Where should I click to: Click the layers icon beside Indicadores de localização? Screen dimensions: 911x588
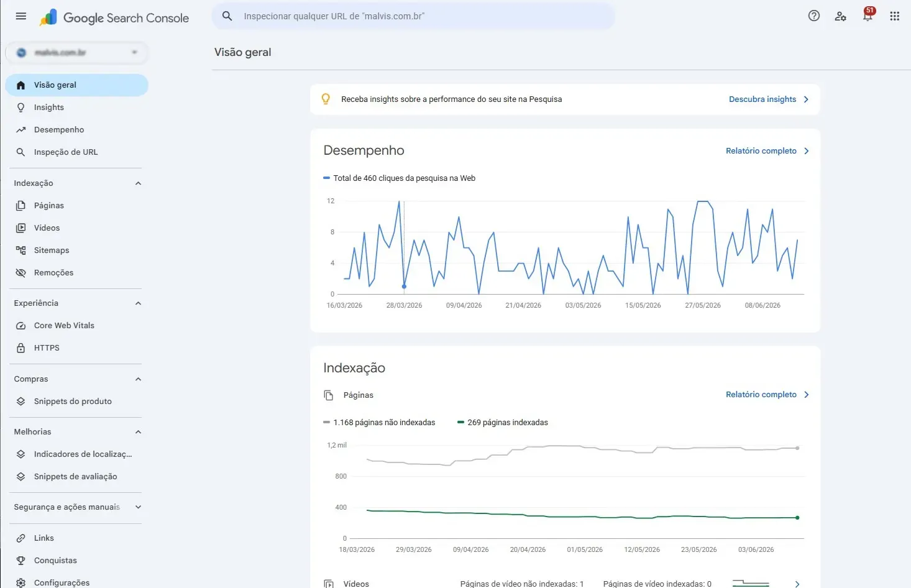21,454
